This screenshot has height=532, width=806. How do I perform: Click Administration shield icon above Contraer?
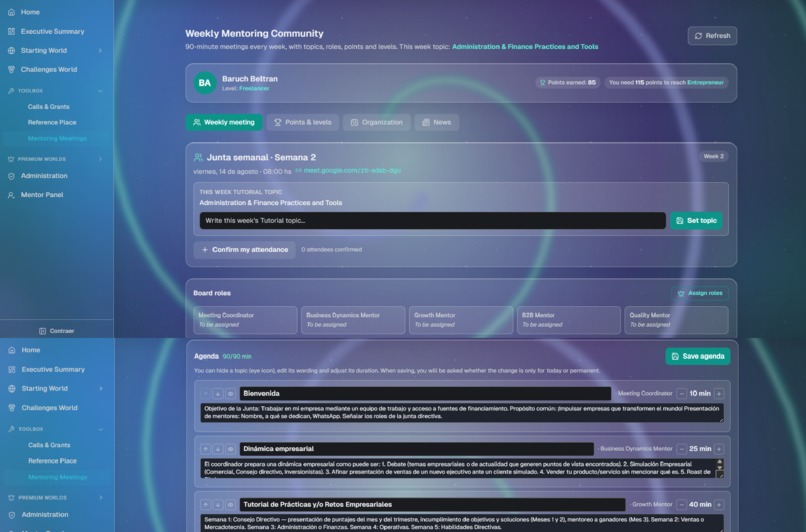tap(11, 176)
